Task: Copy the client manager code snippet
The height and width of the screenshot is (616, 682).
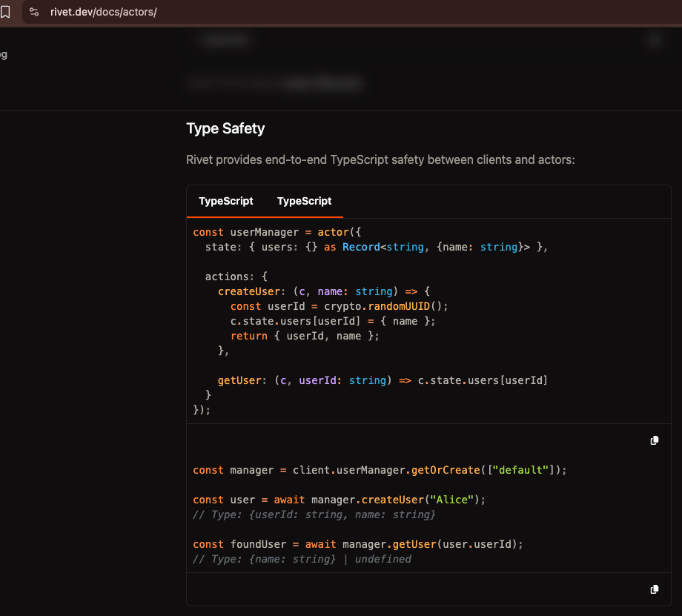Action: 654,440
